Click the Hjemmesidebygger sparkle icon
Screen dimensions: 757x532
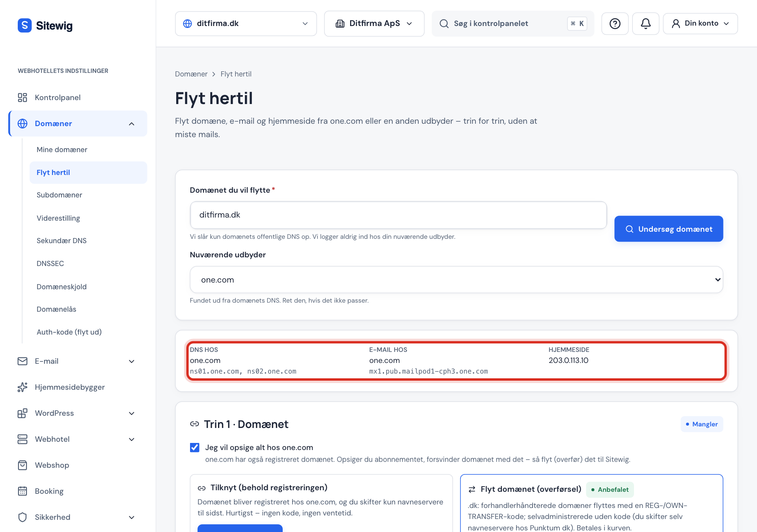[22, 387]
